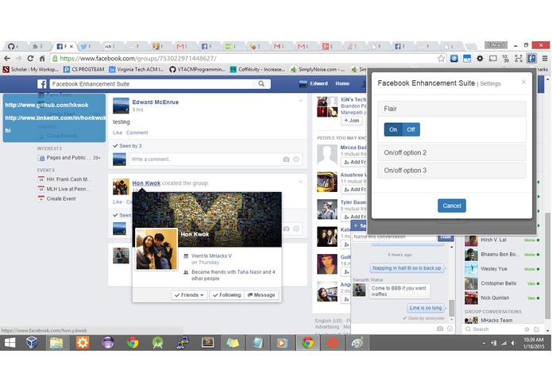Click the emoji icon in Edward's comment box
Image resolution: width=552 pixels, height=392 pixels.
pos(296,159)
